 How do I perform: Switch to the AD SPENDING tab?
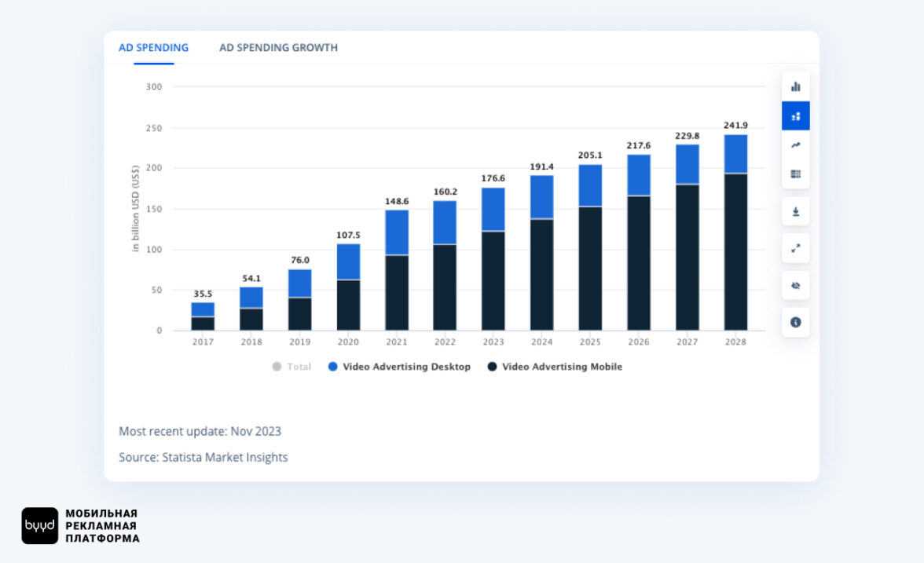point(153,48)
